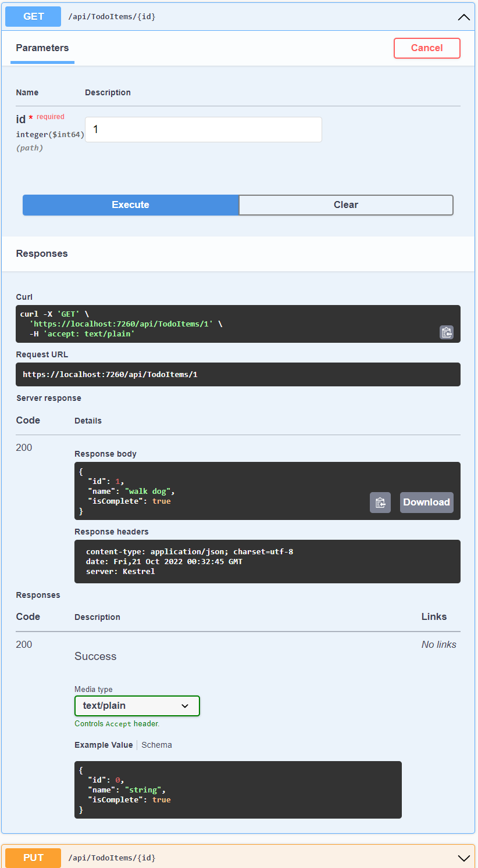Cancel the try-it-out mode
Screen dimensions: 478x868
(x=427, y=48)
